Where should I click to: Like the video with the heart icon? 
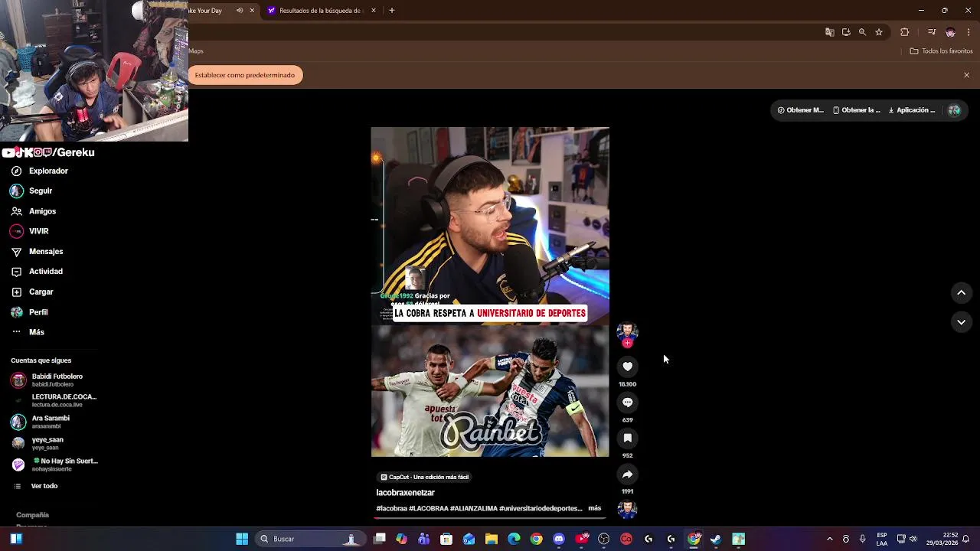coord(627,367)
